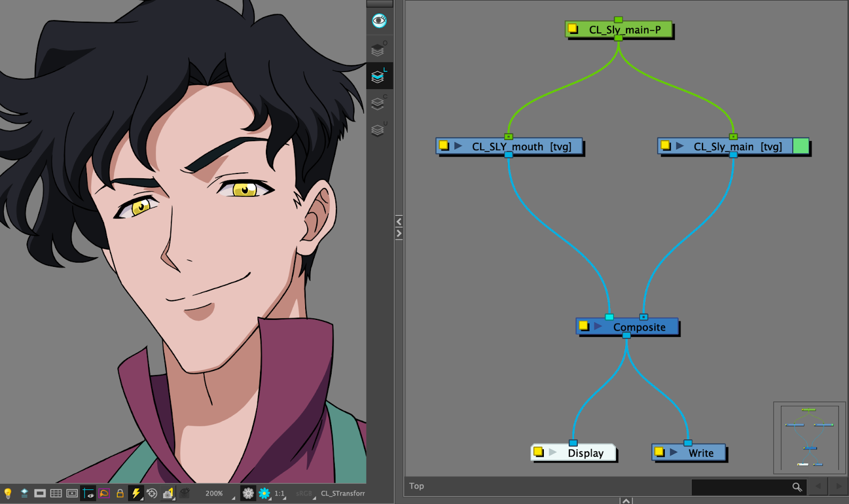Toggle enable square on CL_SLY_mouth node
Image resolution: width=849 pixels, height=504 pixels.
click(444, 146)
